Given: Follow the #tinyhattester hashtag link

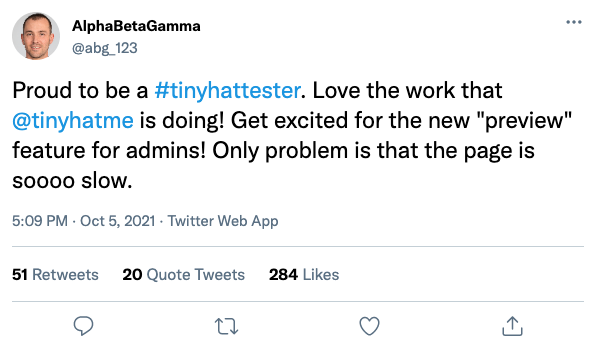Looking at the screenshot, I should click(x=228, y=90).
